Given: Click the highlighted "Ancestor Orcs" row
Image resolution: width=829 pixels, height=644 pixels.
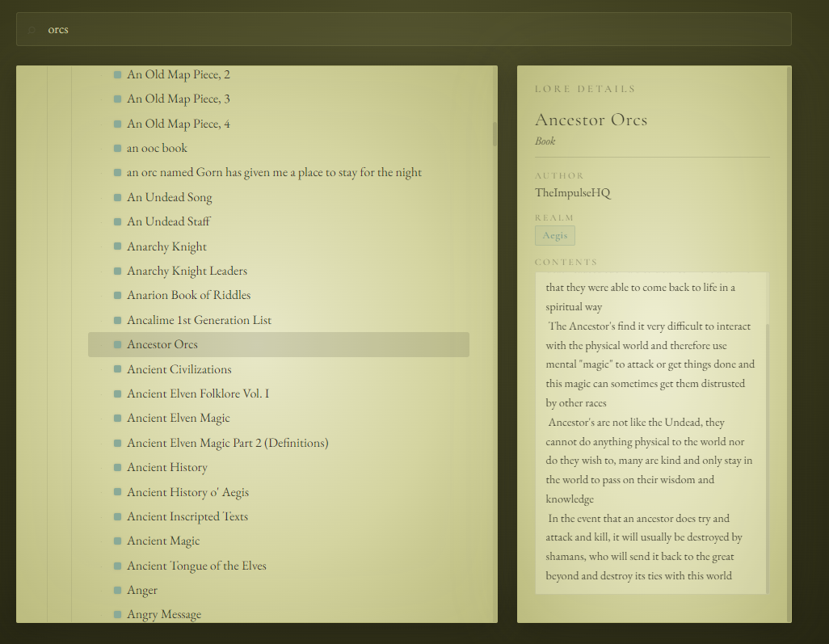Looking at the screenshot, I should tap(279, 344).
